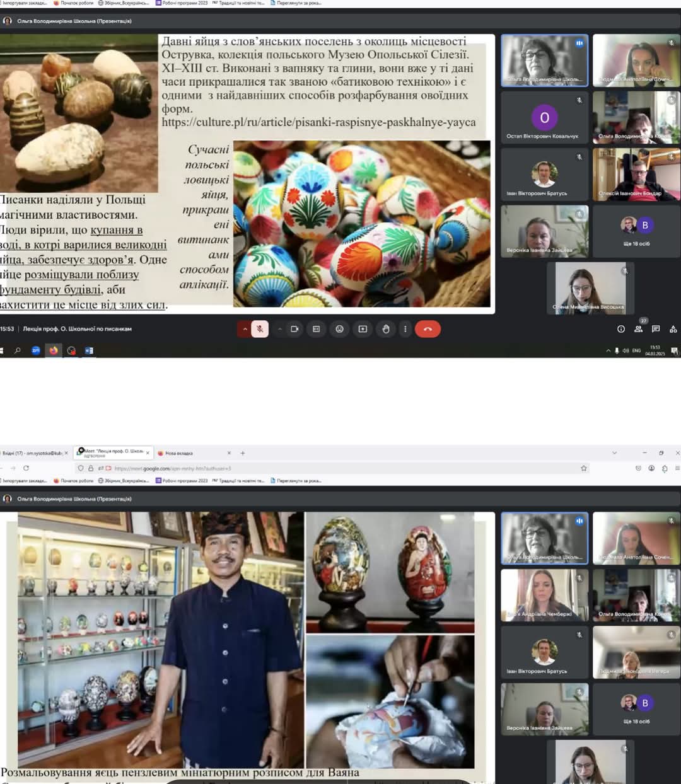Open Word from Windows taskbar

coord(89,350)
